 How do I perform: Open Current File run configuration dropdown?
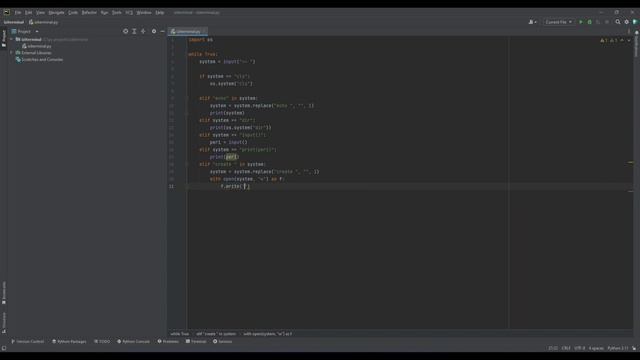tap(558, 22)
